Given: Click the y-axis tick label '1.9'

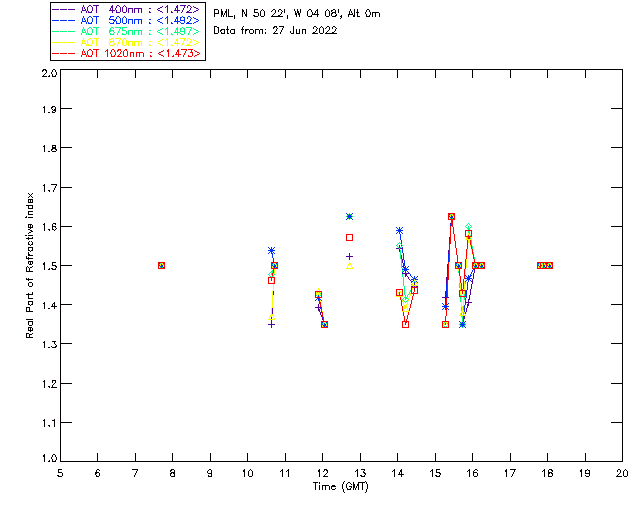Looking at the screenshot, I should click(x=49, y=109).
